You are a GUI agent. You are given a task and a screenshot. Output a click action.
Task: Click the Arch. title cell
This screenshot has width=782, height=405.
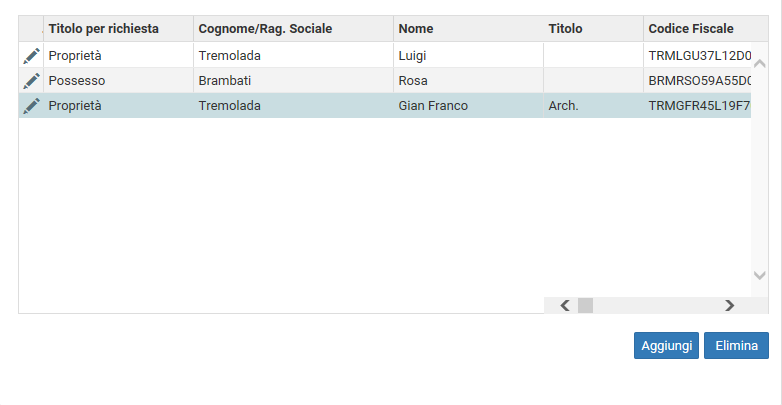coord(593,106)
